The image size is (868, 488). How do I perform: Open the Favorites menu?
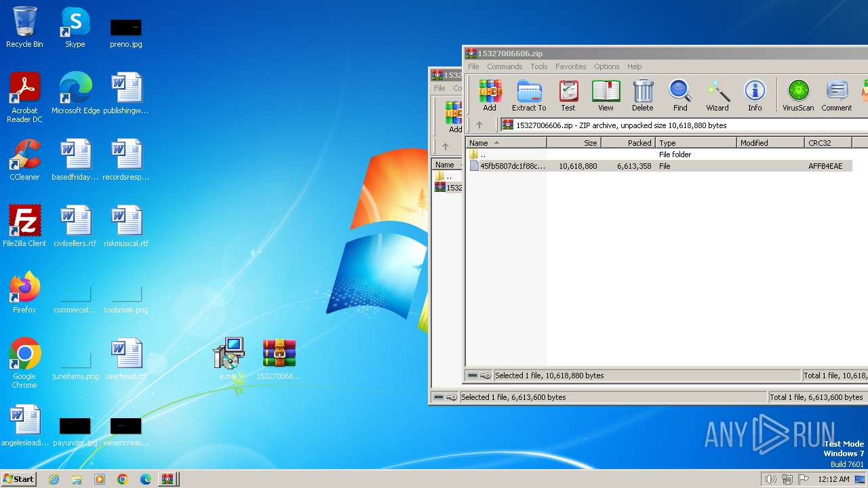571,66
